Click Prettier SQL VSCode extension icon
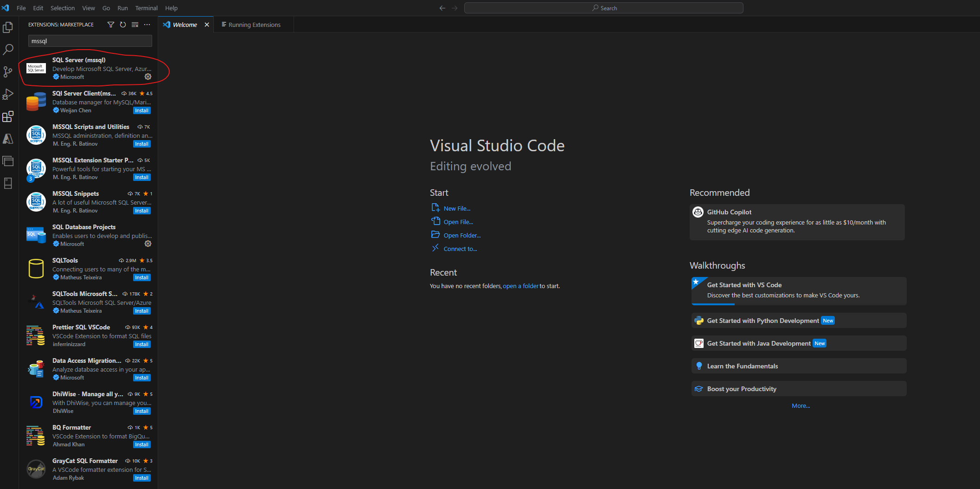Viewport: 980px width, 489px height. pos(36,335)
